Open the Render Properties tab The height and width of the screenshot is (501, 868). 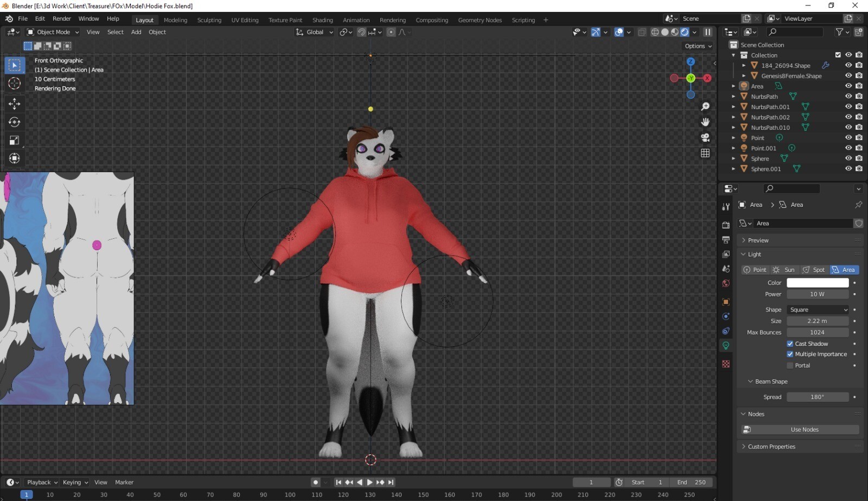[726, 225]
